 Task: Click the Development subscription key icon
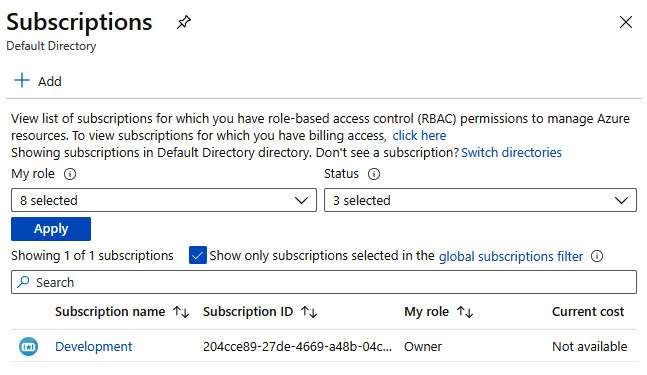pyautogui.click(x=28, y=347)
